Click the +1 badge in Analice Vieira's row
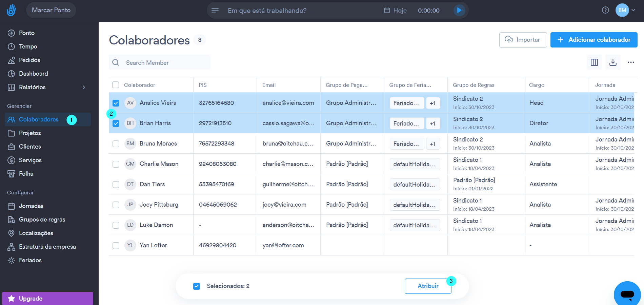The image size is (644, 305). (x=432, y=103)
